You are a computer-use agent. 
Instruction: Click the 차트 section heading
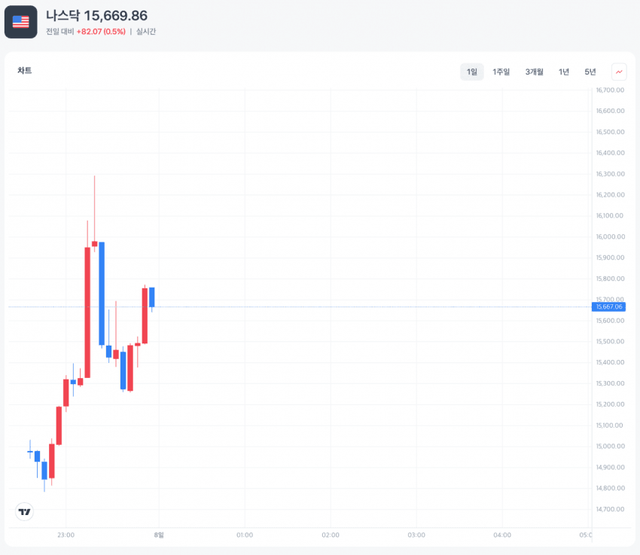pos(24,71)
